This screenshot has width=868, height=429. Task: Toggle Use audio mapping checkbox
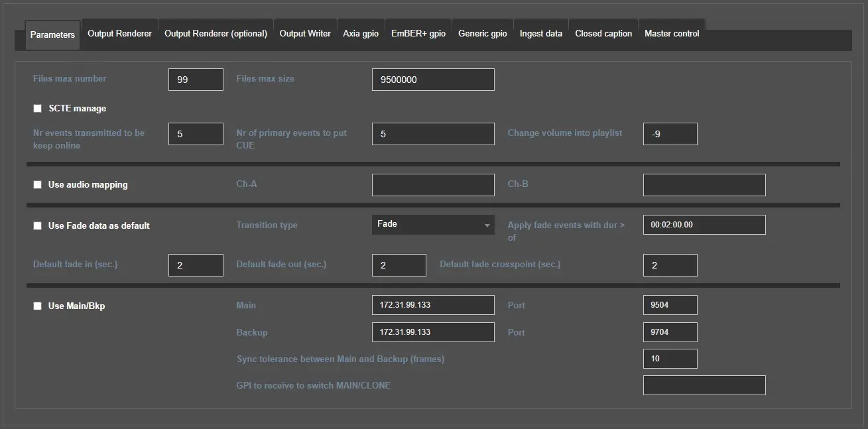coord(38,185)
